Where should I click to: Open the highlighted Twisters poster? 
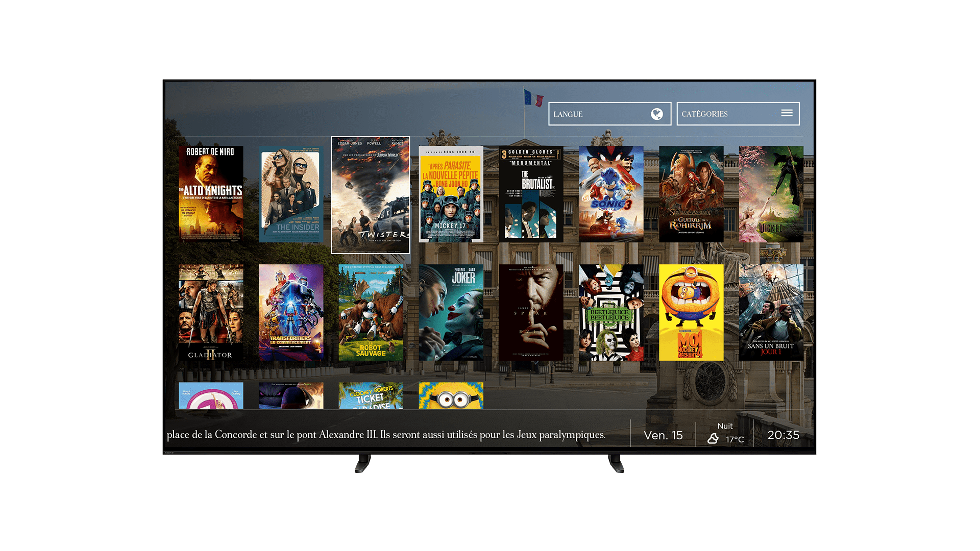(371, 195)
